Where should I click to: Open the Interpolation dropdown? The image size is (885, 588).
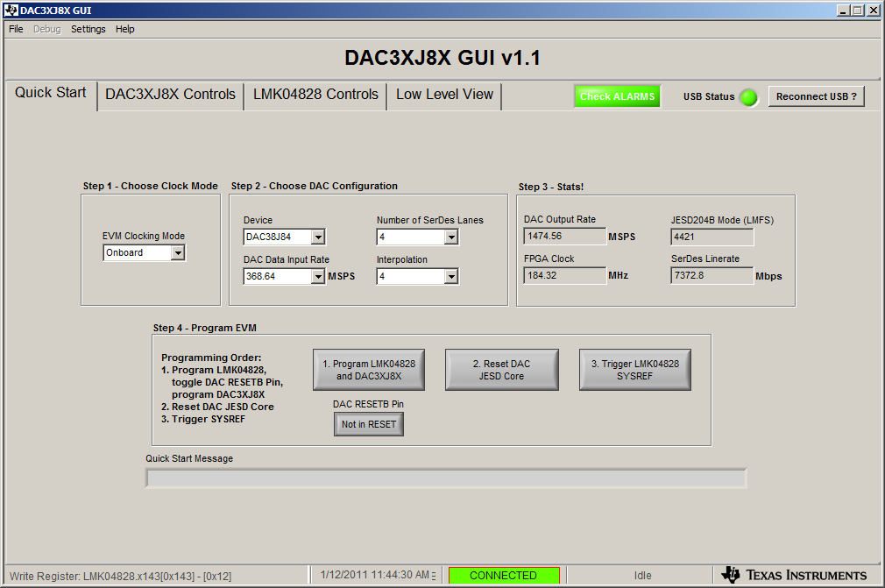pyautogui.click(x=451, y=277)
